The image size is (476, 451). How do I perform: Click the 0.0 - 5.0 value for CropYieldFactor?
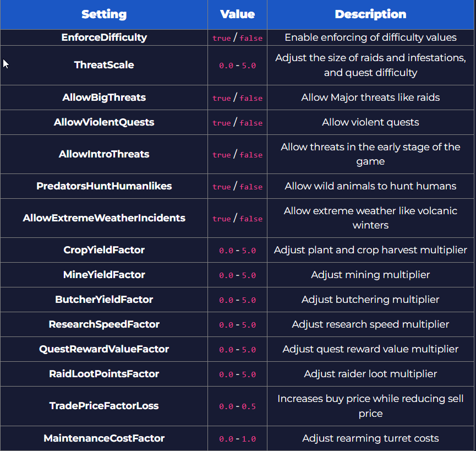pos(237,251)
